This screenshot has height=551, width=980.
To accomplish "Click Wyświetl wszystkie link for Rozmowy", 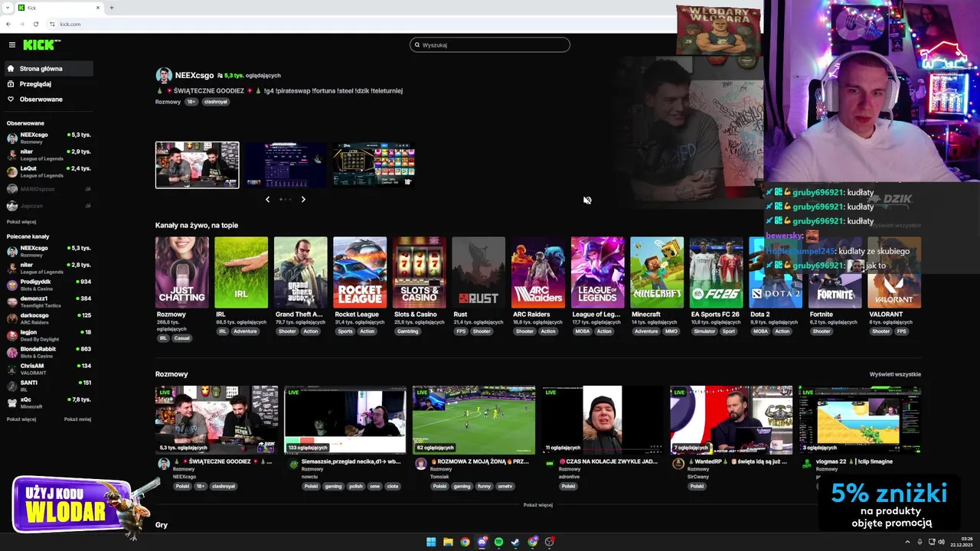I will (895, 374).
